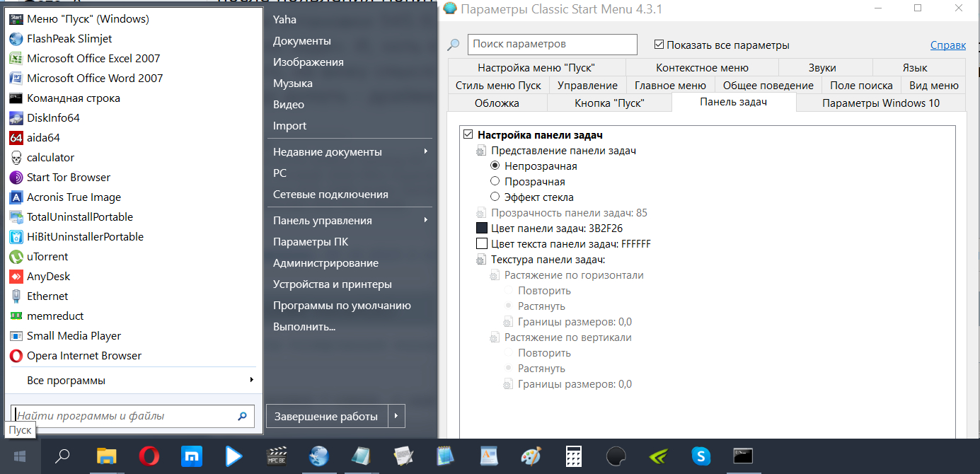Open taskbar search magnifier icon

[x=63, y=456]
